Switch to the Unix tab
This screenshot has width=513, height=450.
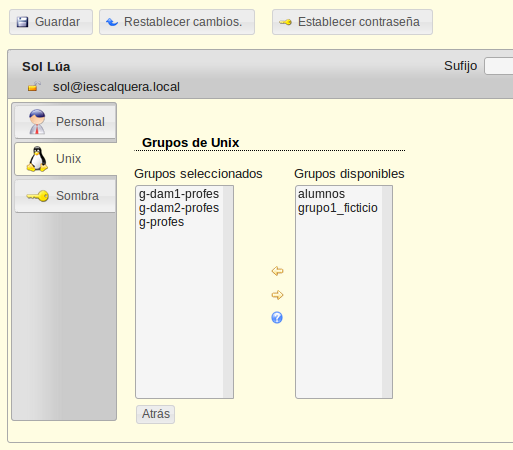pos(65,159)
